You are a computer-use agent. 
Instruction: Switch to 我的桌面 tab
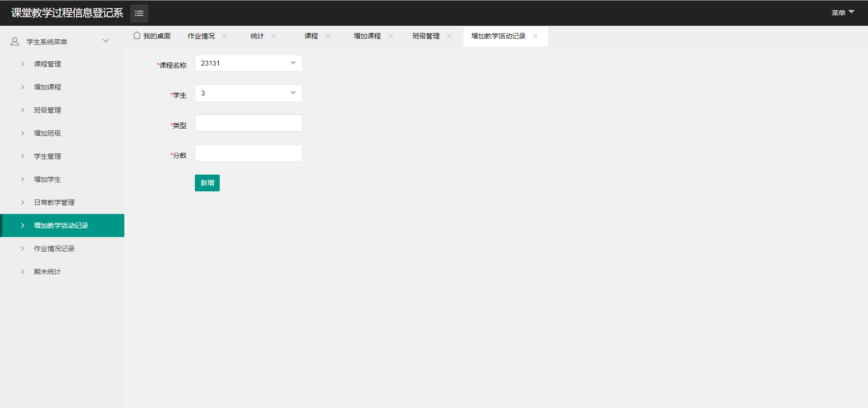point(152,36)
